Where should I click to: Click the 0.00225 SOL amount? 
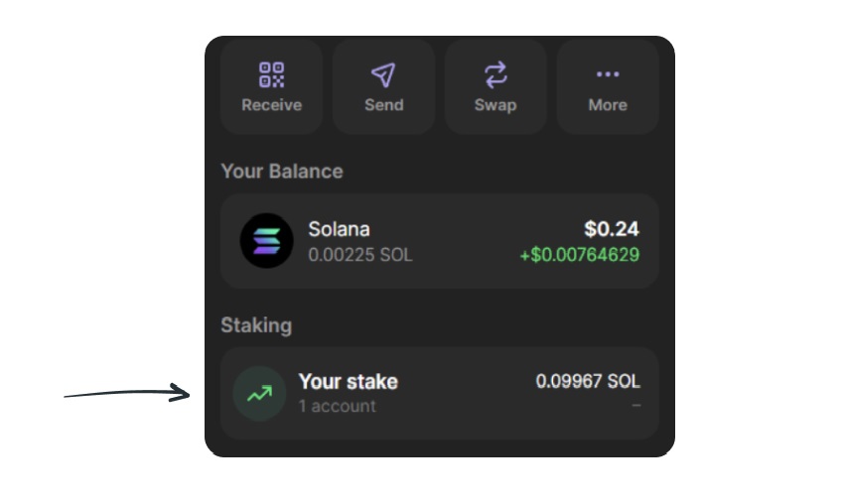coord(359,254)
